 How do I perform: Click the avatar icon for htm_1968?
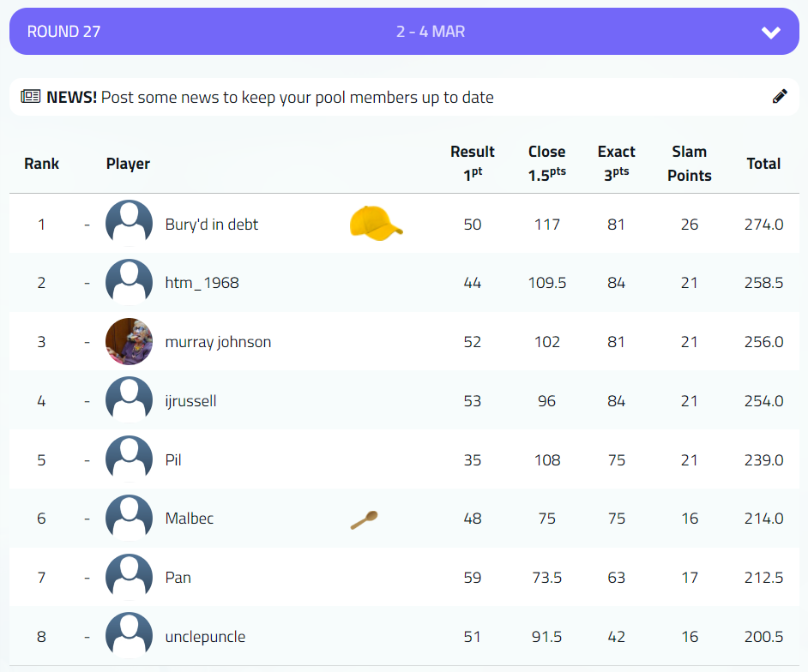130,283
